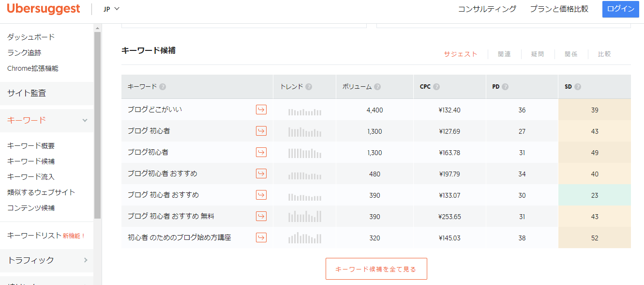Open キーワードリスト 新機能 in sidebar
Viewport: 644px width, 285px height.
pos(46,236)
